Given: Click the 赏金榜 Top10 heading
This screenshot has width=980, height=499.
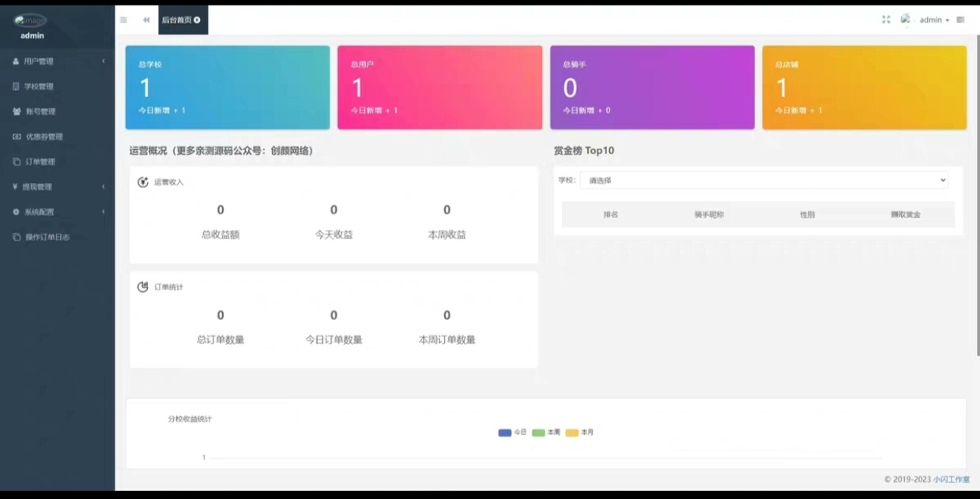Looking at the screenshot, I should (x=584, y=150).
